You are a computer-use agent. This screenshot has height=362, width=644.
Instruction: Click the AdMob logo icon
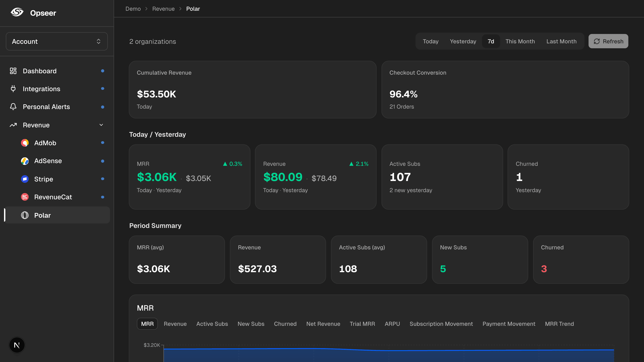click(25, 143)
